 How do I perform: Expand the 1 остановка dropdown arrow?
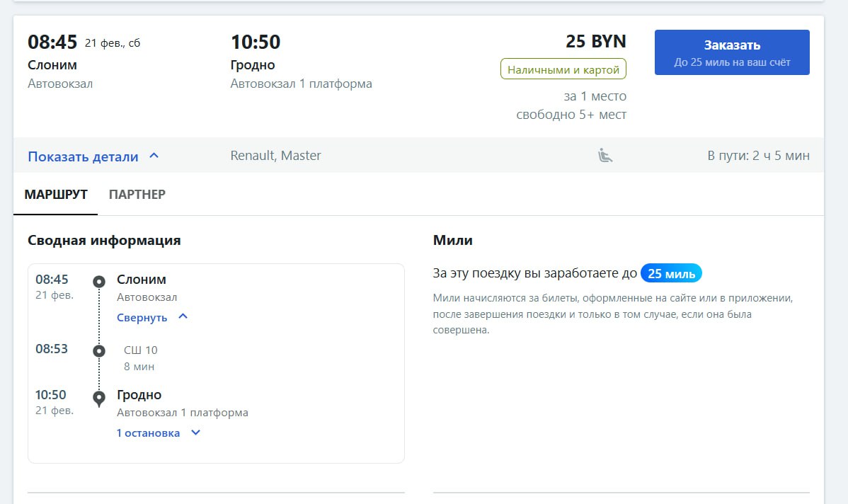196,433
